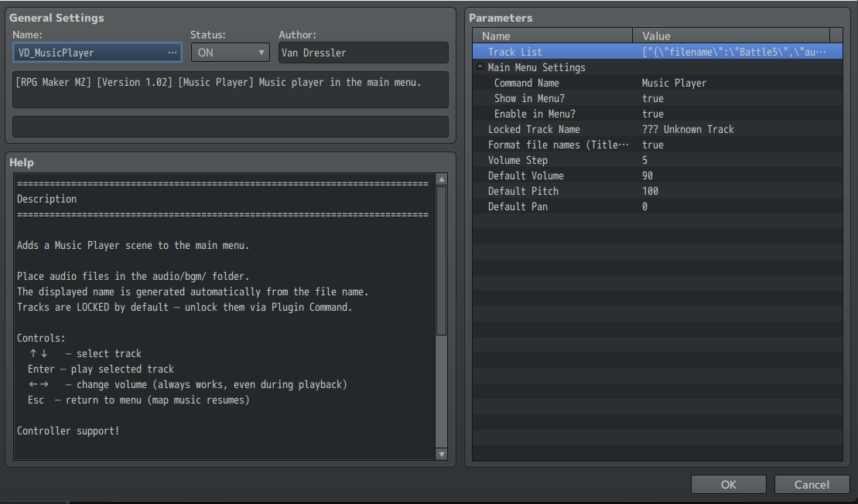This screenshot has width=858, height=504.
Task: Click the Format file names true value
Action: [653, 145]
